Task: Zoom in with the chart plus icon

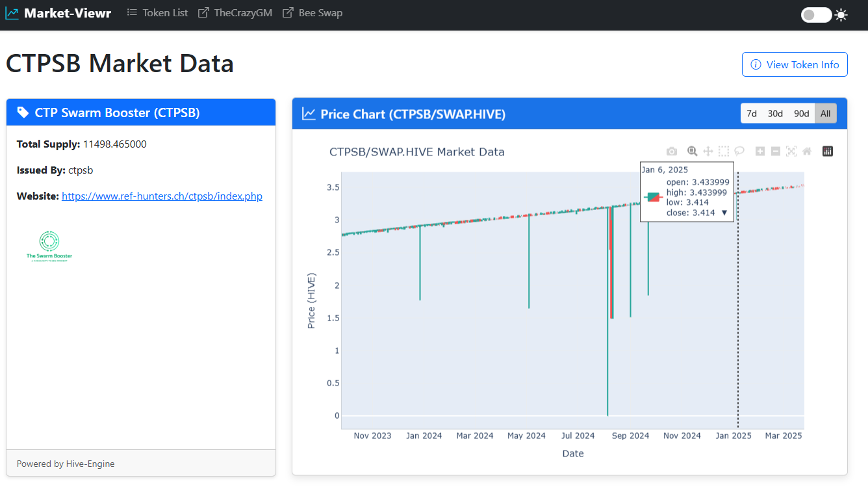Action: point(760,151)
